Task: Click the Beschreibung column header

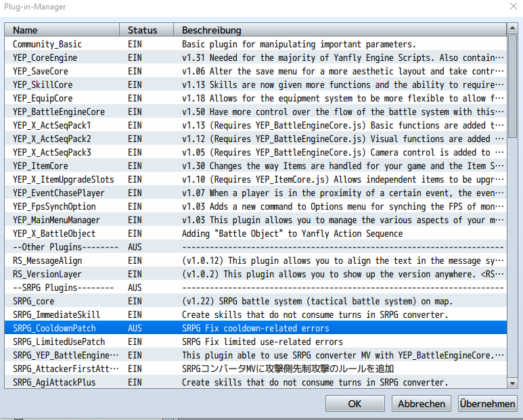Action: point(340,30)
